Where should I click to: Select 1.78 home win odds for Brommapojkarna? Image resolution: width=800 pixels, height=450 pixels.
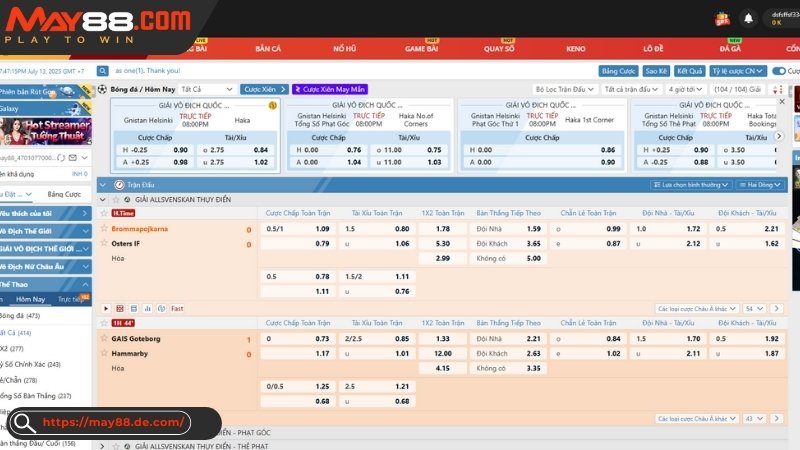click(x=442, y=229)
